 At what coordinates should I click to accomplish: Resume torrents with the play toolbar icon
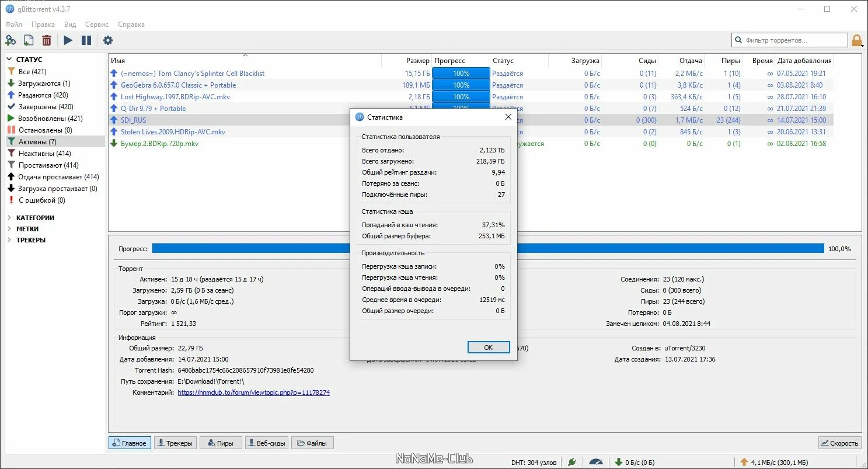pos(68,40)
